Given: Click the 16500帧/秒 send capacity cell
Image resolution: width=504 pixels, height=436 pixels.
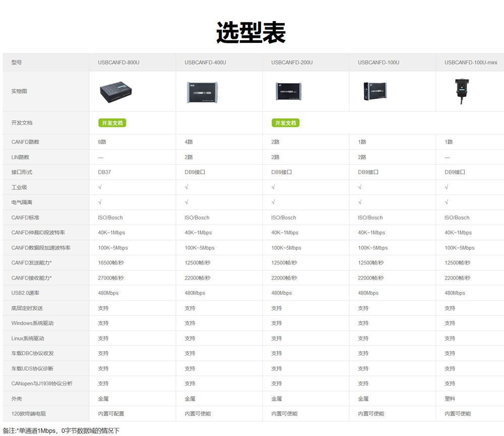Looking at the screenshot, I should [x=111, y=263].
